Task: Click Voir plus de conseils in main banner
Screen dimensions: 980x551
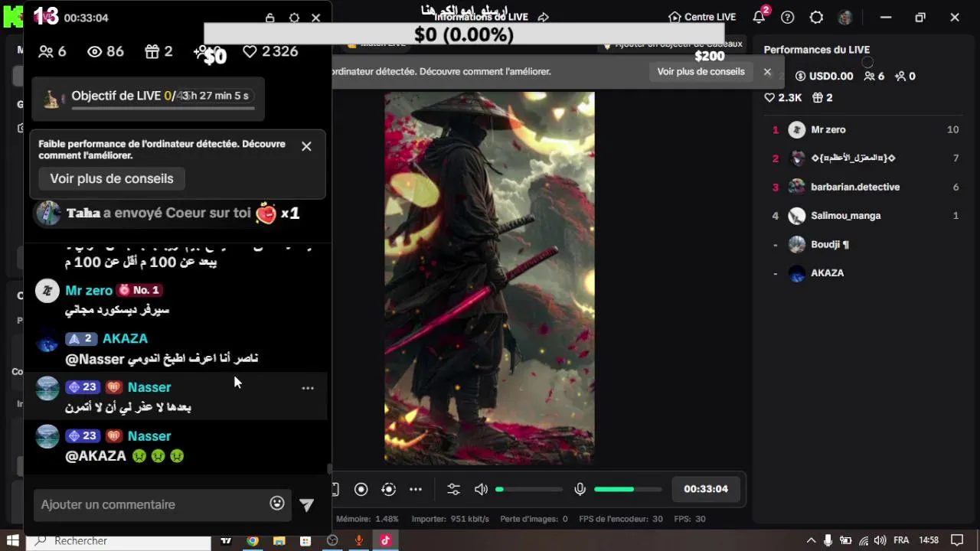Action: [701, 71]
